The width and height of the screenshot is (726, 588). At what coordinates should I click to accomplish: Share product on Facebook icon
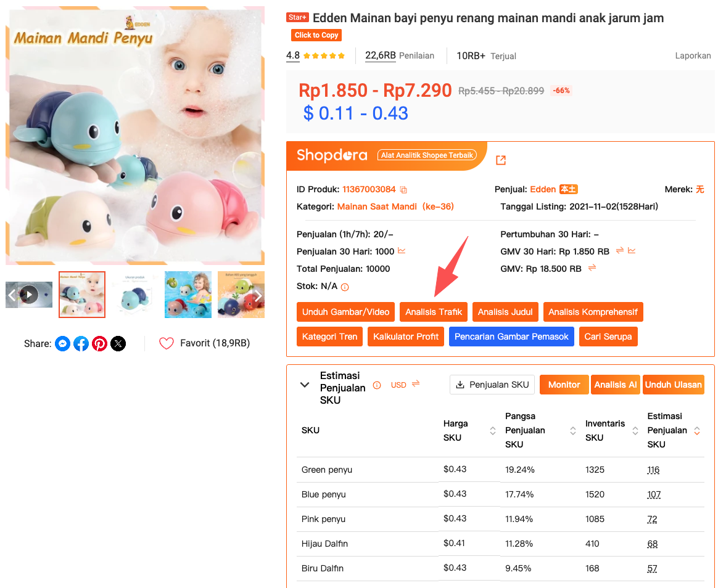click(81, 344)
